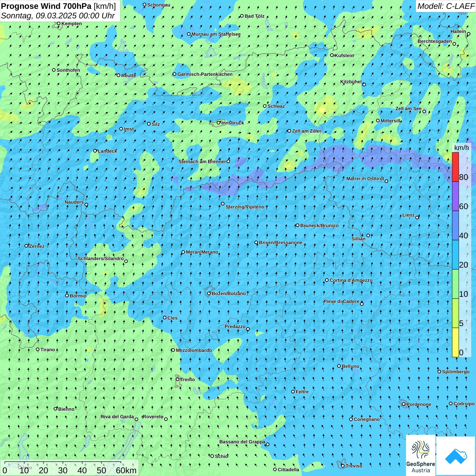Viewport: 476px width, 476px height.
Task: Click the Kitzbühel city label
Action: pos(351,82)
